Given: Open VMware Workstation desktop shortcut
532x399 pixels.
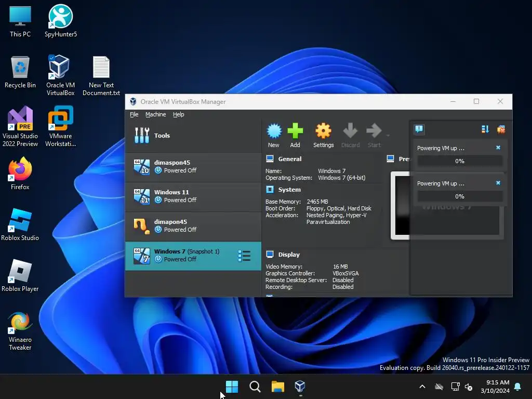Looking at the screenshot, I should tap(60, 126).
